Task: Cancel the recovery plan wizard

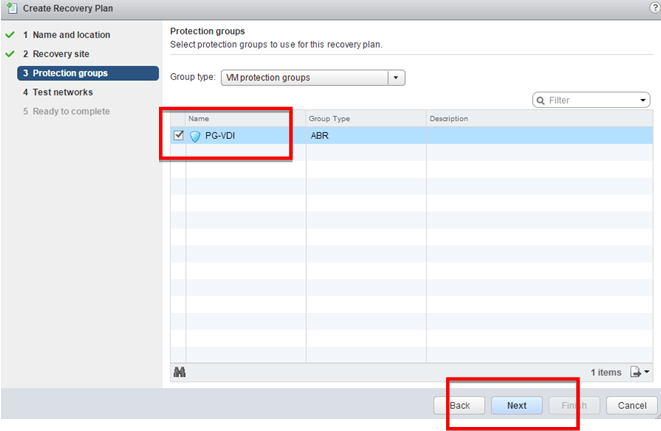Action: (631, 406)
